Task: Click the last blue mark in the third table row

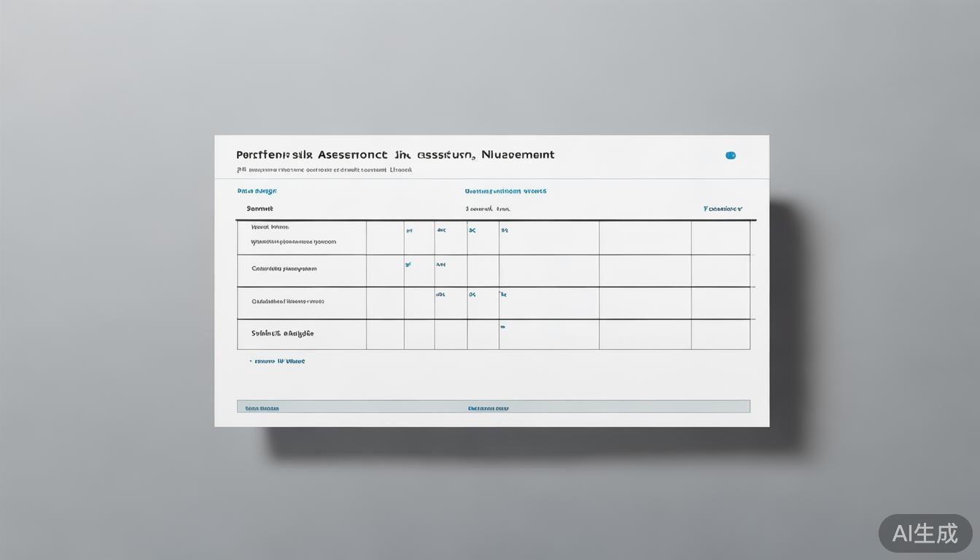Action: (x=502, y=295)
